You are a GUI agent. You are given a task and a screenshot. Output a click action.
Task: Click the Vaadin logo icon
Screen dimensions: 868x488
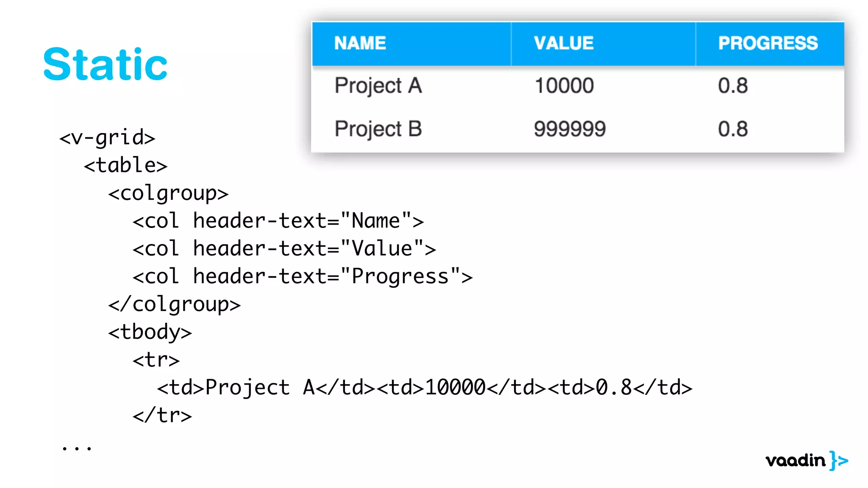pos(806,460)
